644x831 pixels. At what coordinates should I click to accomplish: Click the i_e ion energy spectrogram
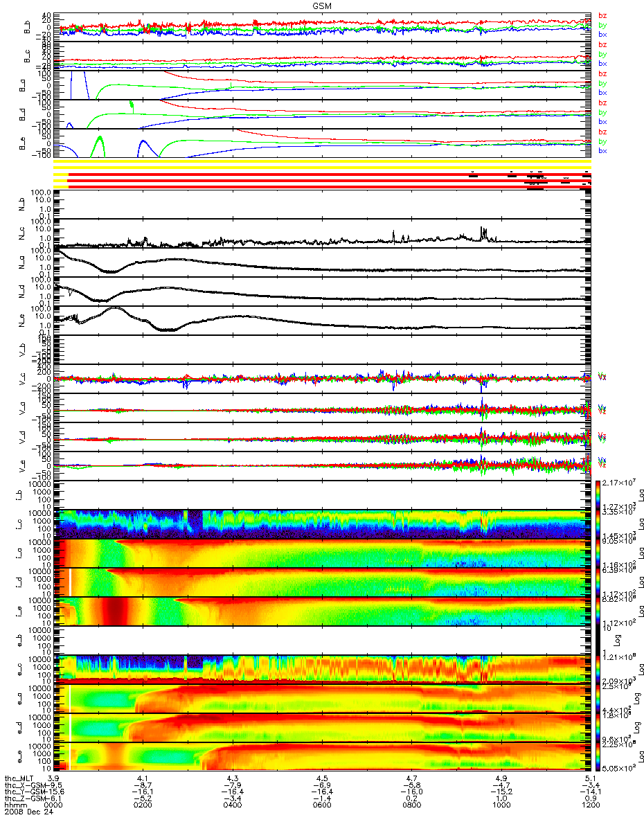(323, 611)
